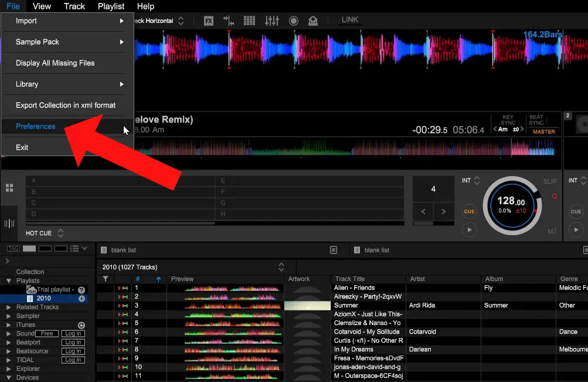Open the Playlist menu
The image size is (588, 382).
(x=110, y=6)
